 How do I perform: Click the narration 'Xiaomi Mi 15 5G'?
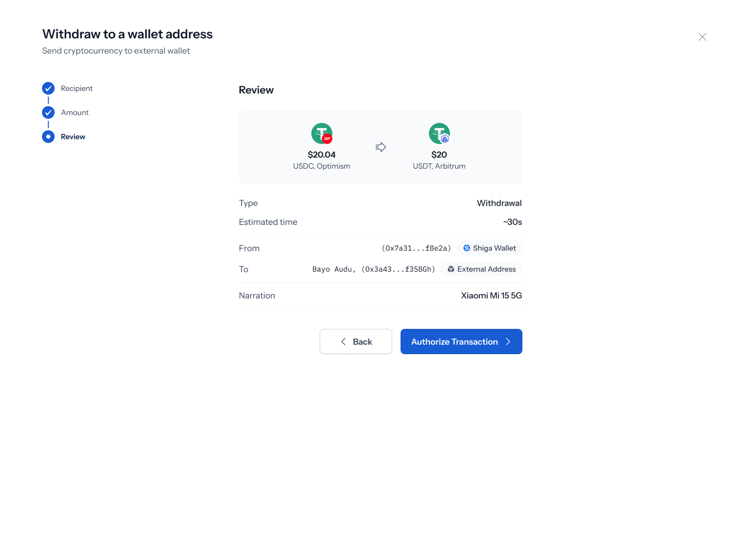coord(491,295)
